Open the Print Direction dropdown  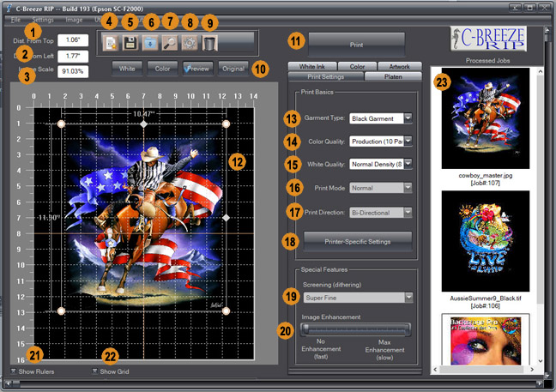[408, 213]
